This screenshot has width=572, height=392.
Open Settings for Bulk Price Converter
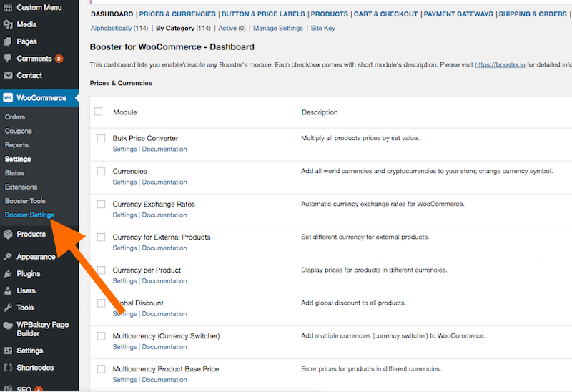(x=124, y=149)
